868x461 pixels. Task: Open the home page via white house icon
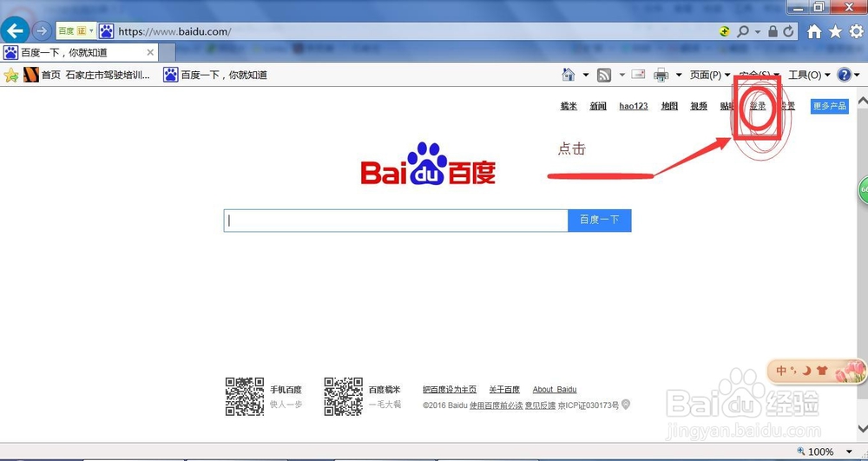click(814, 31)
